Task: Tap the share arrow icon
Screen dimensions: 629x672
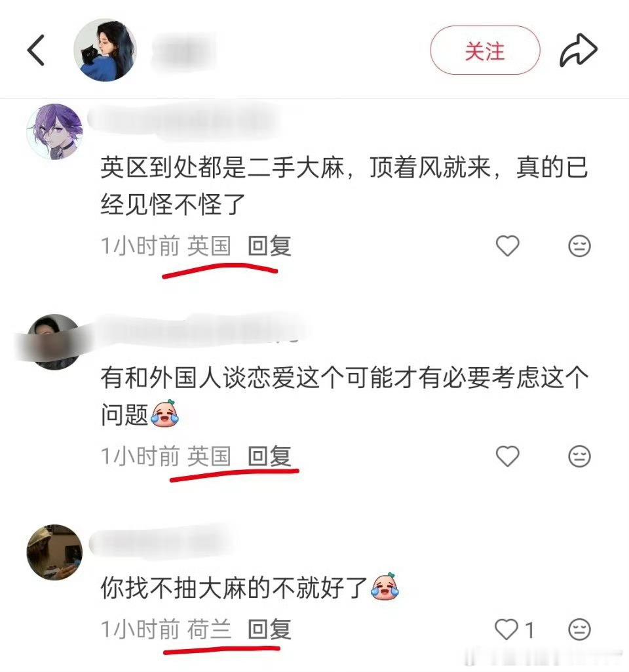Action: coord(579,50)
